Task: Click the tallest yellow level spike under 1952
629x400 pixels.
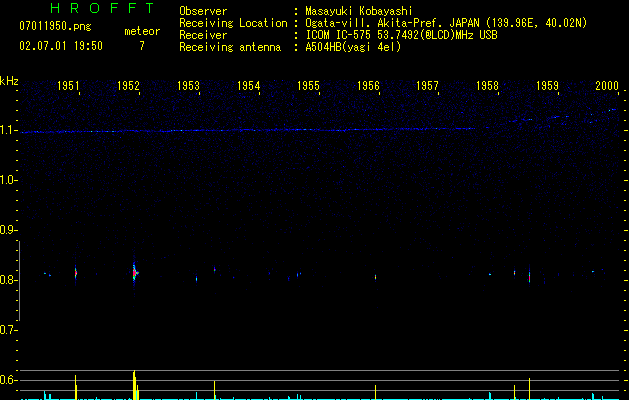Action: 134,385
